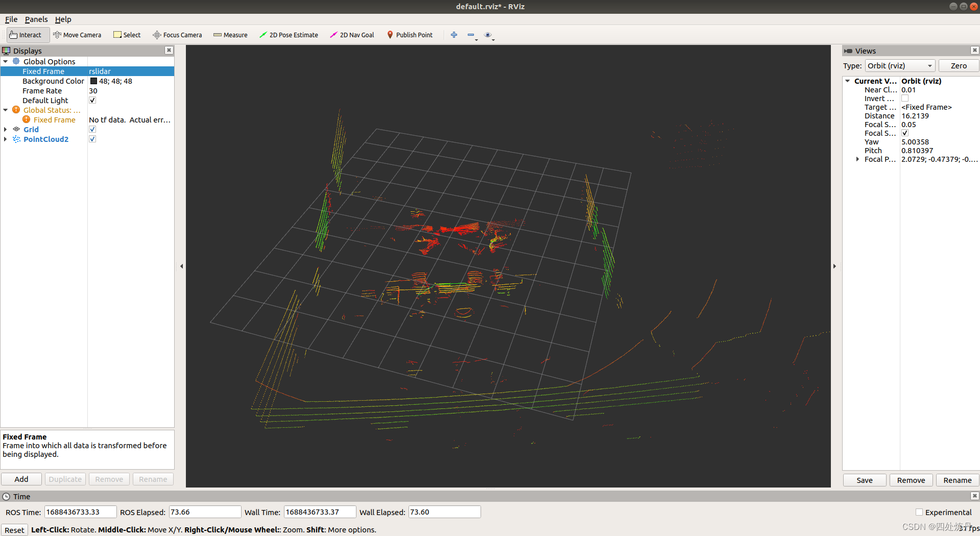
Task: Enable the Experimental checkbox
Action: click(x=919, y=512)
